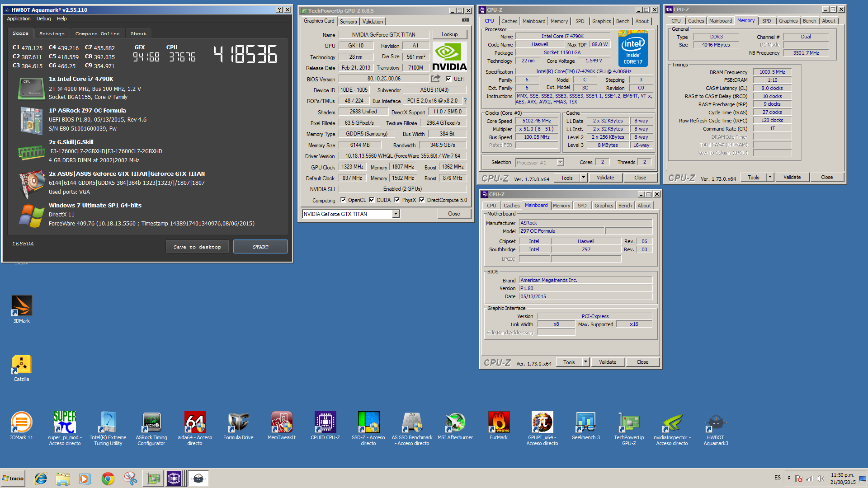868x488 pixels.
Task: Click Tools button in CPU-Z Mainboard window
Action: point(569,362)
